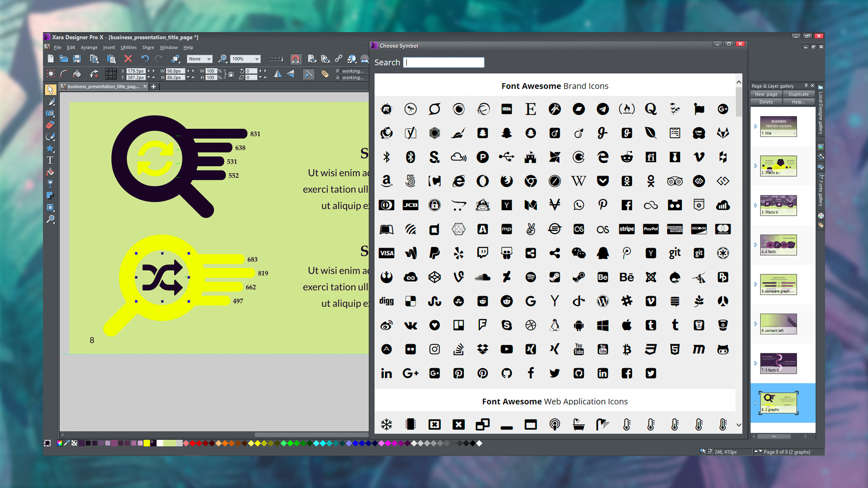
Task: Select the yellow color swatch
Action: tap(146, 443)
